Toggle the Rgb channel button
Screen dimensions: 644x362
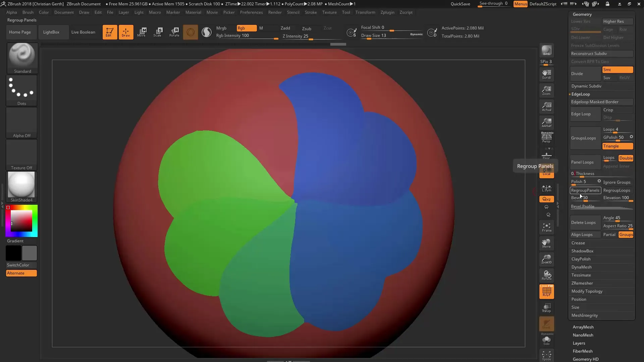coord(247,28)
